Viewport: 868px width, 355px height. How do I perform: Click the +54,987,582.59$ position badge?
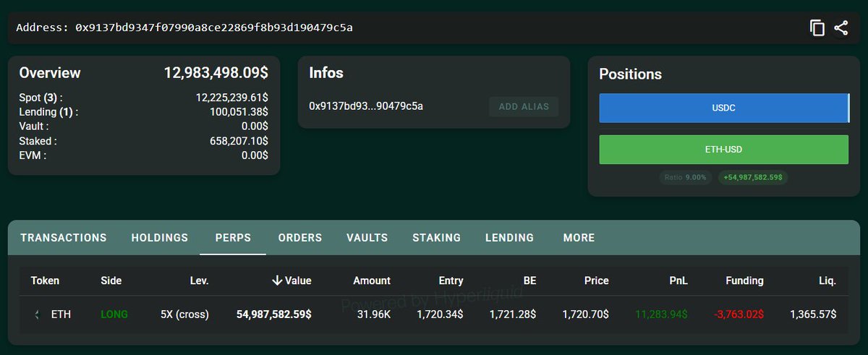point(753,177)
